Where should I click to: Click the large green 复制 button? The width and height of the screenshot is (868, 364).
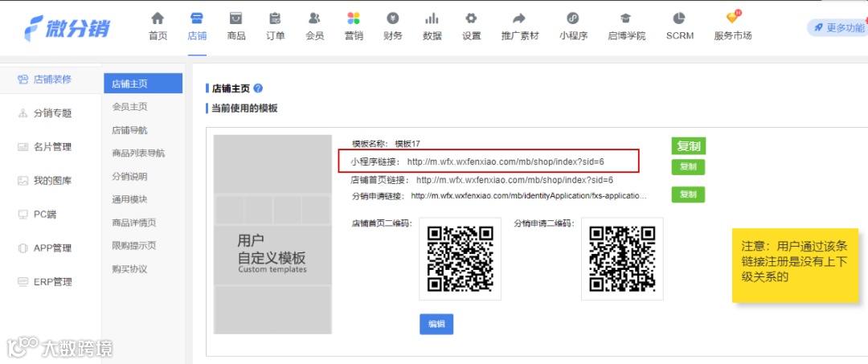[689, 146]
